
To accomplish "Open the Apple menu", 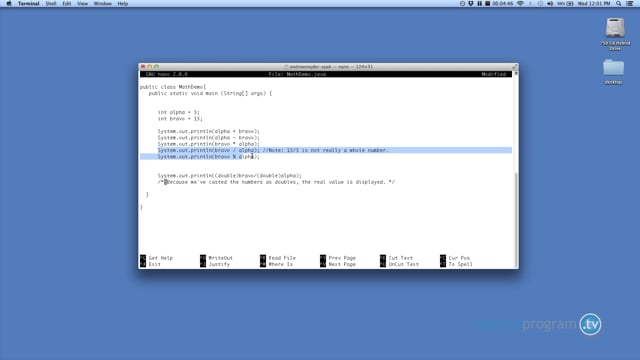I will [x=9, y=3].
